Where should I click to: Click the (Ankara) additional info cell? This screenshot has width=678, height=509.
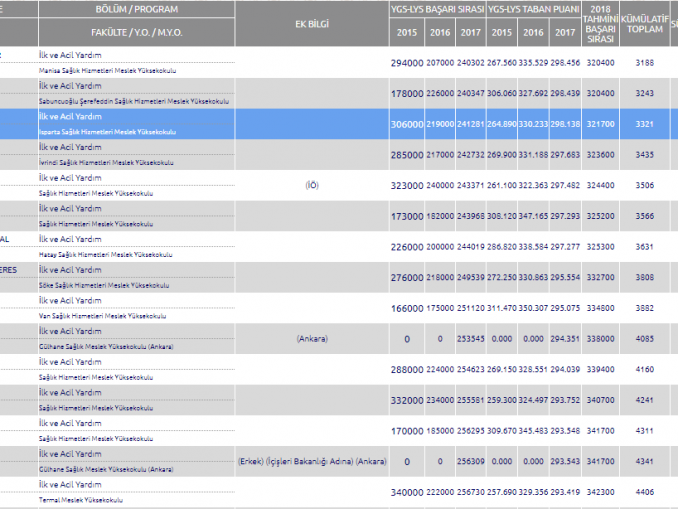pos(311,338)
